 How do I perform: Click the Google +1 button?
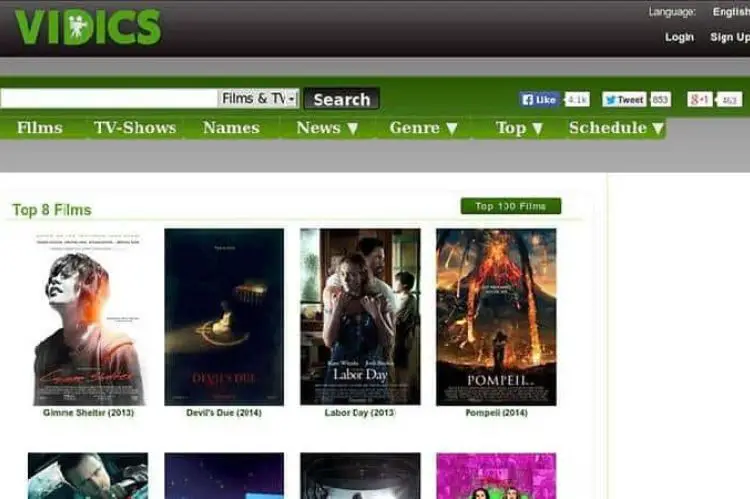tap(699, 100)
